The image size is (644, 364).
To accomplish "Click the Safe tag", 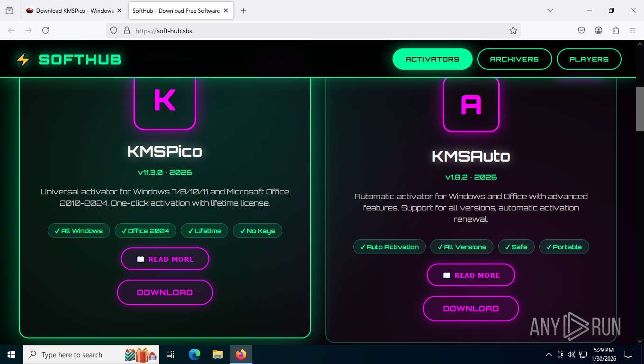I will tap(516, 247).
